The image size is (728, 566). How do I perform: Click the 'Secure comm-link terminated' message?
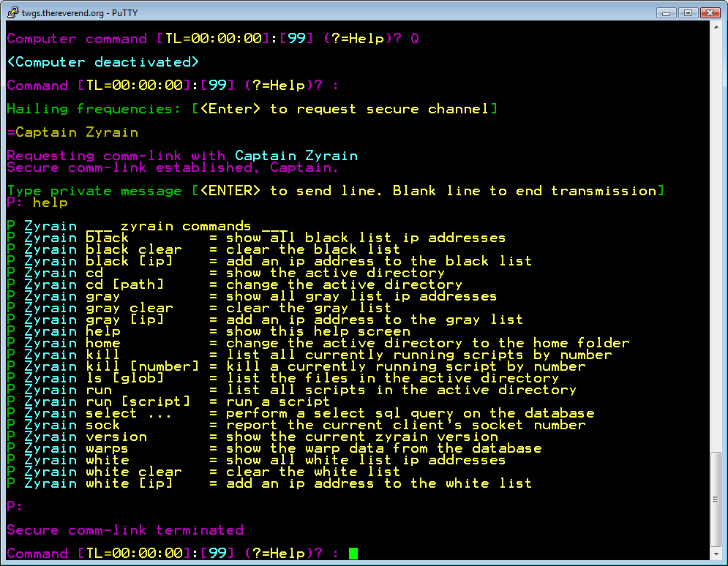124,530
